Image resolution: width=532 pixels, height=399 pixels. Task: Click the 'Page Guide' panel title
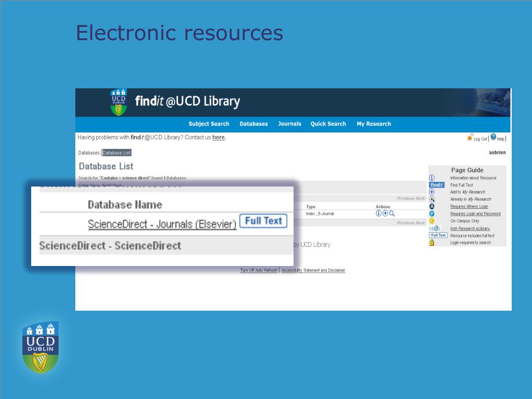(467, 170)
